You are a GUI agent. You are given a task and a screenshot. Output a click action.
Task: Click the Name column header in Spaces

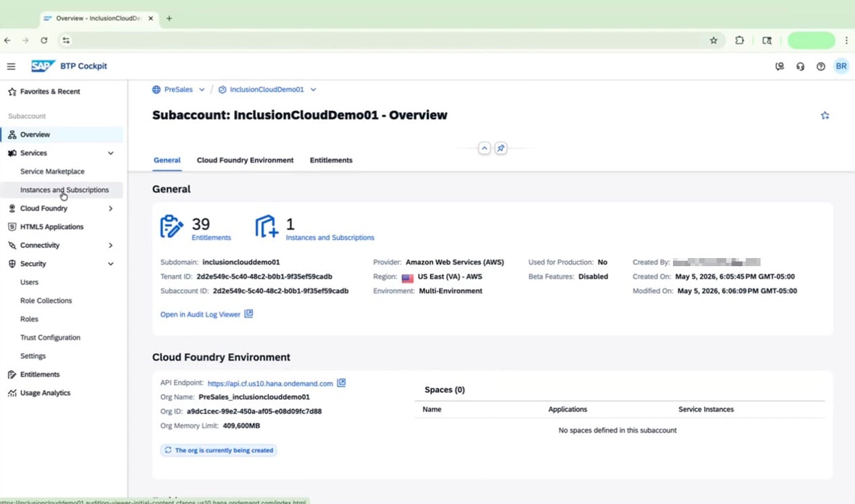(432, 410)
